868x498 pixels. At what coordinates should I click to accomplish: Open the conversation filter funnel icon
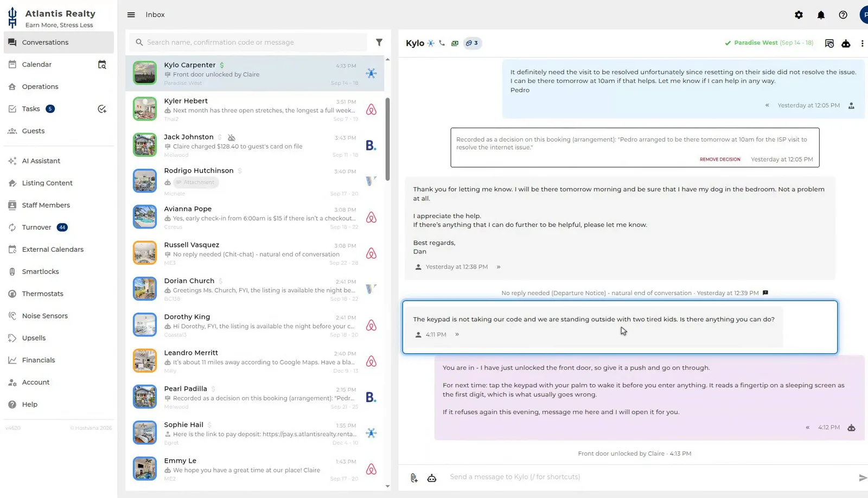point(379,42)
